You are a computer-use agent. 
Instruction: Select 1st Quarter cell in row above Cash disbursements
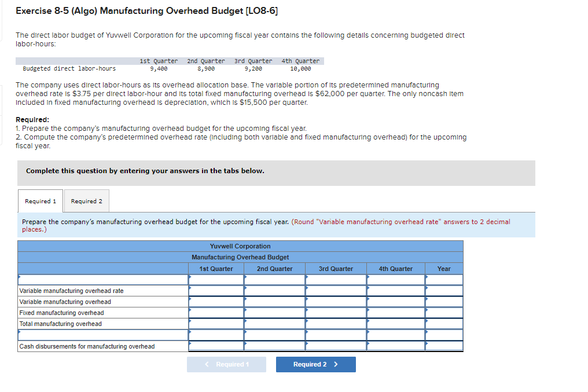(216, 335)
